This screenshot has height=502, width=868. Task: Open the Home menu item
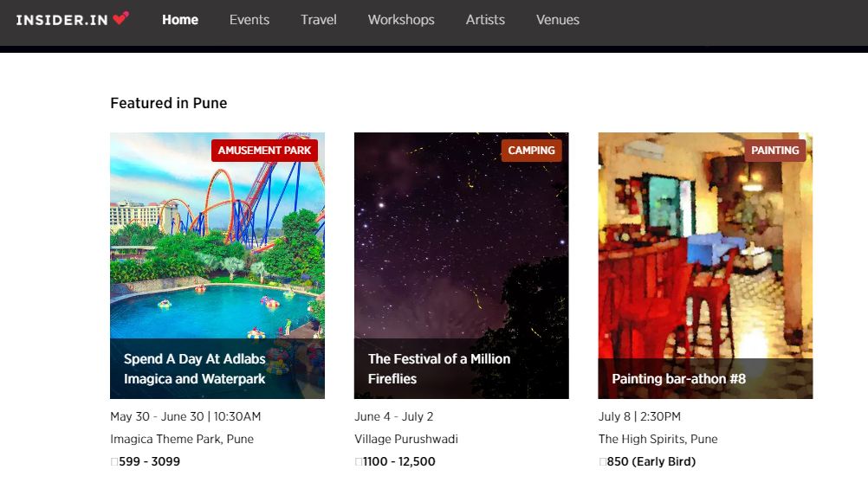point(180,20)
